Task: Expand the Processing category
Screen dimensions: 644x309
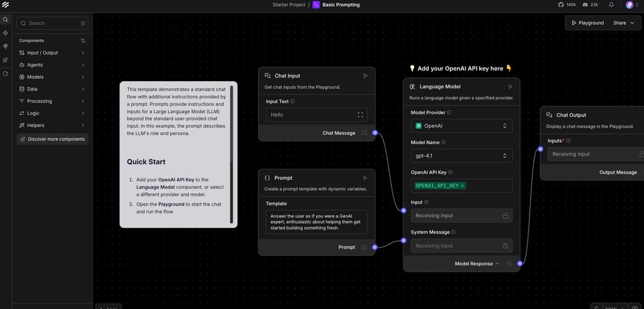Action: pyautogui.click(x=52, y=101)
